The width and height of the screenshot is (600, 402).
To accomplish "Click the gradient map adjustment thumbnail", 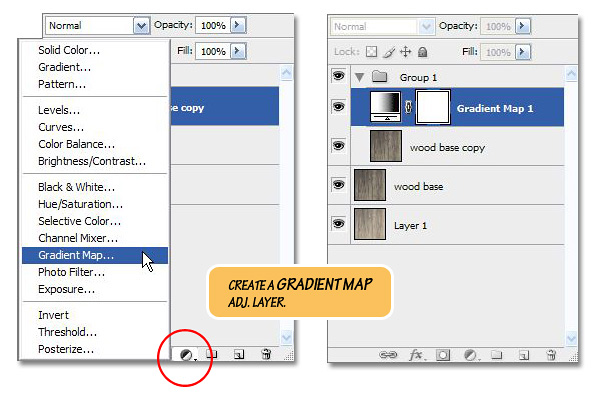I will [x=385, y=107].
